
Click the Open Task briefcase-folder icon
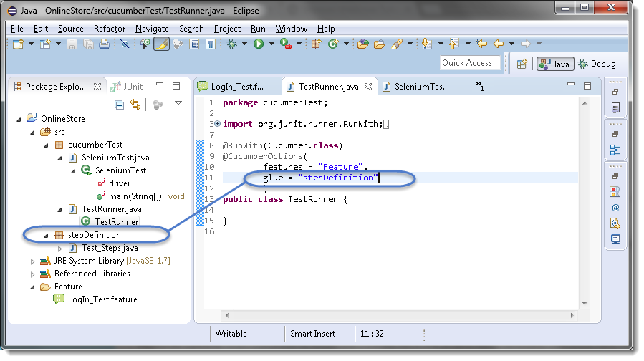(379, 44)
